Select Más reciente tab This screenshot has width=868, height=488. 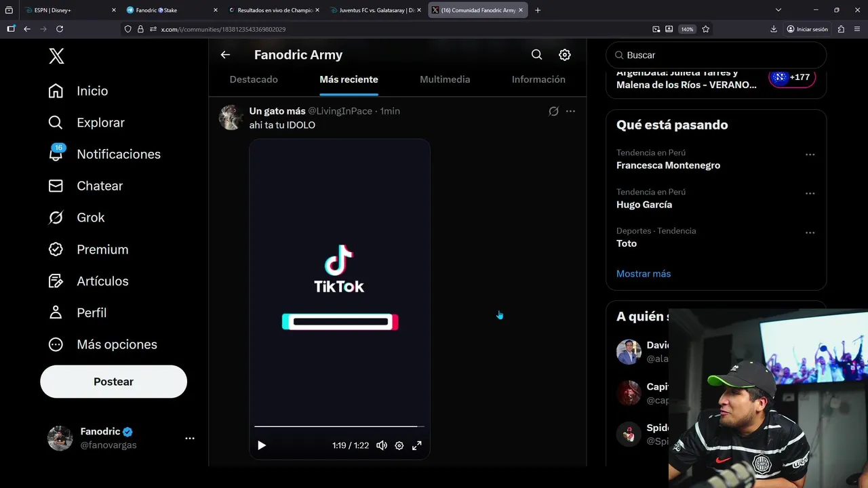pos(349,79)
